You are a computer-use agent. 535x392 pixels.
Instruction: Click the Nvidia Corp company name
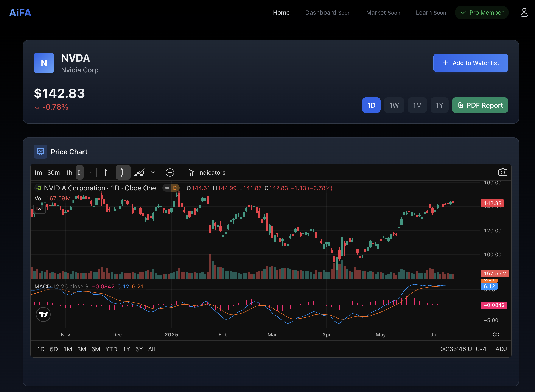tap(80, 70)
